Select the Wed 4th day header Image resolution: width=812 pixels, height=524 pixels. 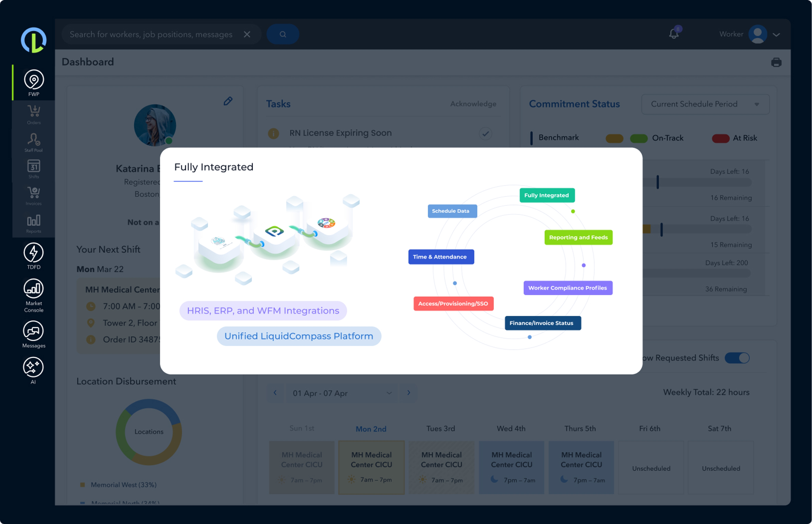[x=511, y=429]
